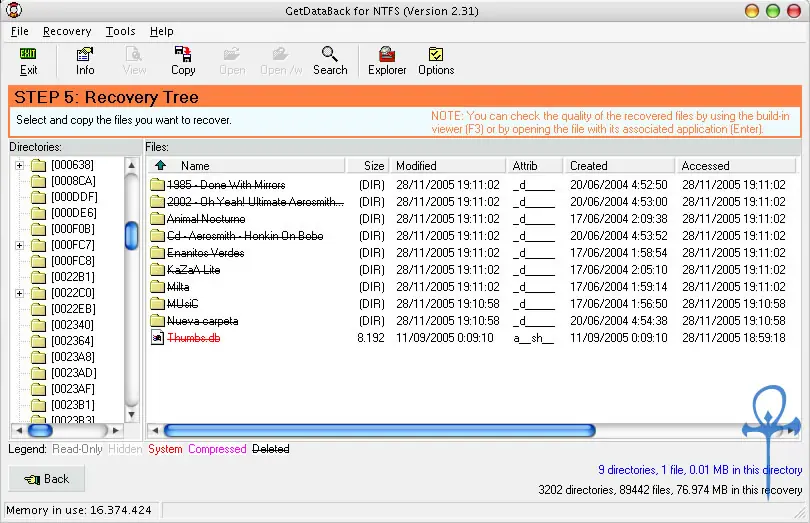Click the folder icon of [000DDF]
This screenshot has width=810, height=523.
pyautogui.click(x=38, y=197)
